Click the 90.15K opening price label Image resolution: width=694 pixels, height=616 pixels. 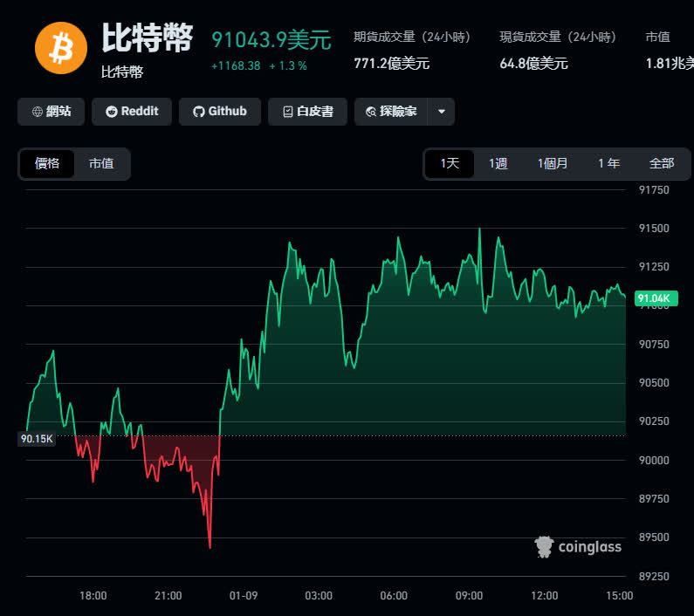37,439
